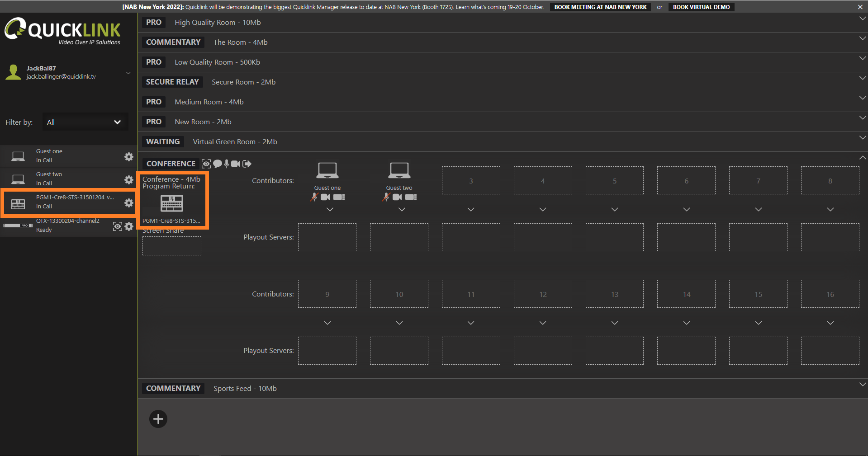Viewport: 868px width, 456px height.
Task: Unmute Guest two contributor microphone
Action: [x=386, y=197]
